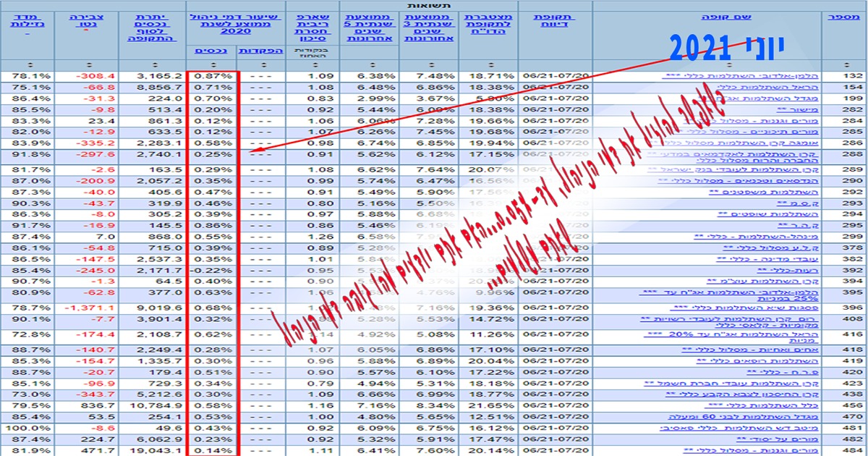Select the 21.65% cumulative return cell
This screenshot has height=456, width=868.
coord(487,406)
